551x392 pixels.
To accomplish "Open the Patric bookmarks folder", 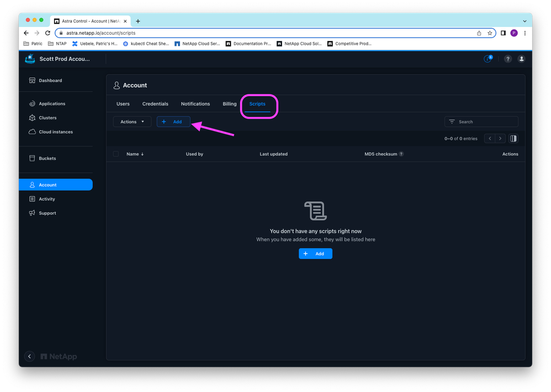I will coord(33,44).
